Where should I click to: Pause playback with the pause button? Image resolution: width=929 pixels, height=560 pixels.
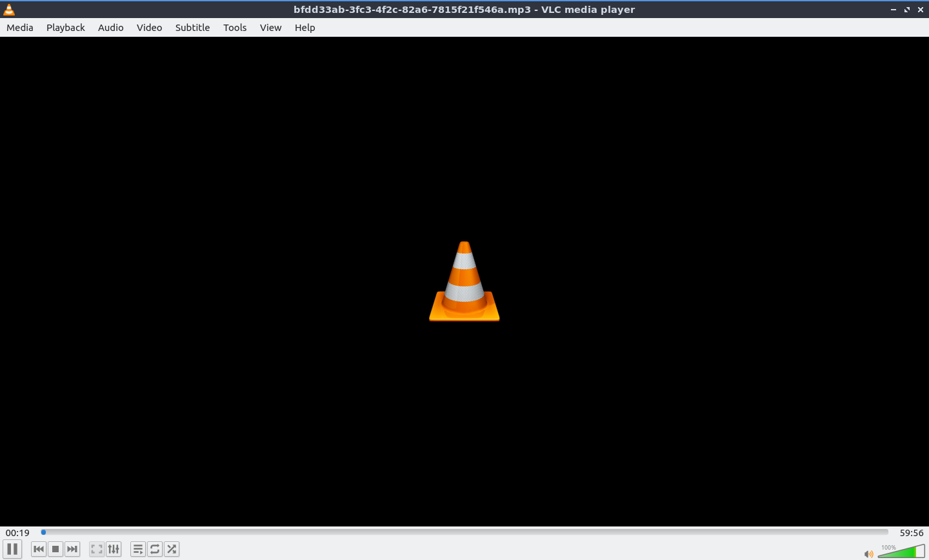[x=12, y=549]
